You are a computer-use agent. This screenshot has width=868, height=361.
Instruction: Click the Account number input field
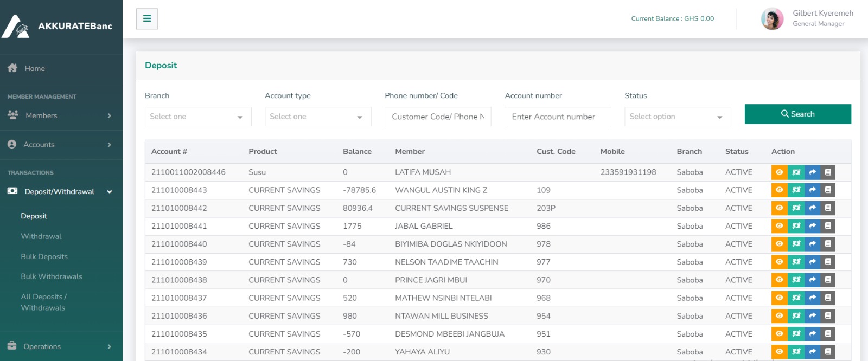coord(557,117)
